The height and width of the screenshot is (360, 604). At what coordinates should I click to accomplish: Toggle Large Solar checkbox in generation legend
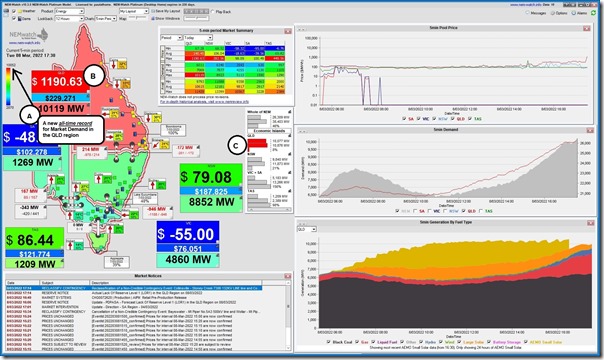[459, 342]
